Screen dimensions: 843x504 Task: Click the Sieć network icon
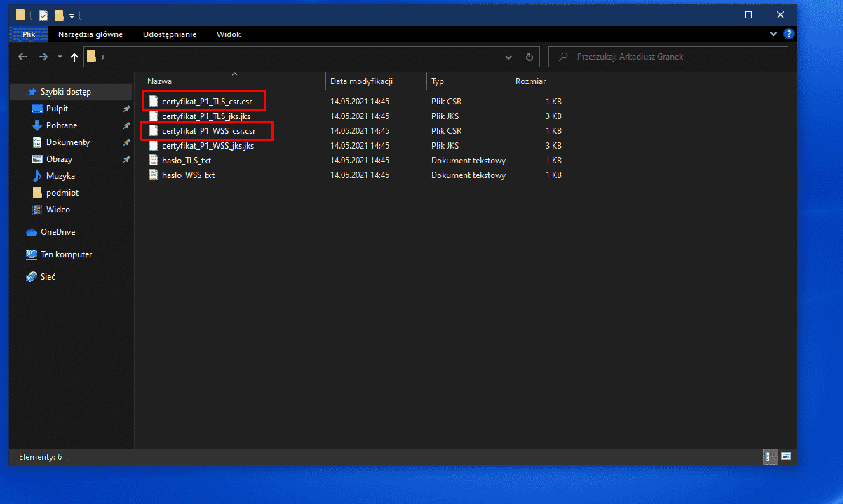tap(32, 277)
